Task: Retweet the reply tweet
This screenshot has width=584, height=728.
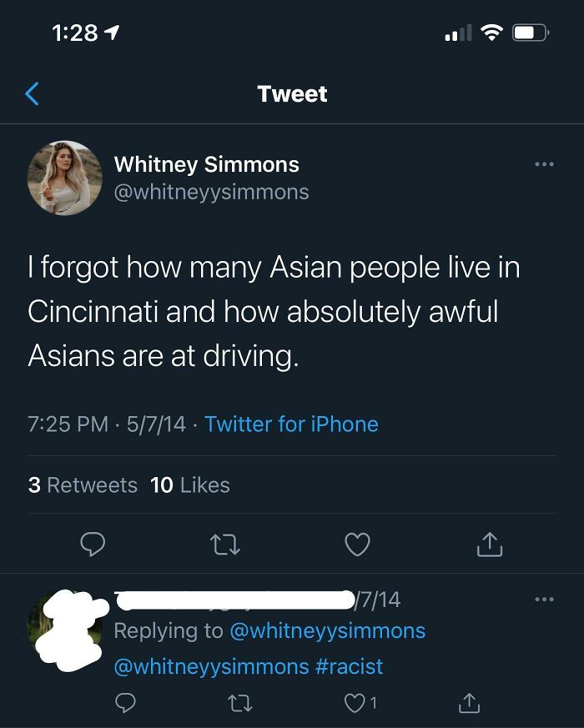Action: [x=240, y=703]
